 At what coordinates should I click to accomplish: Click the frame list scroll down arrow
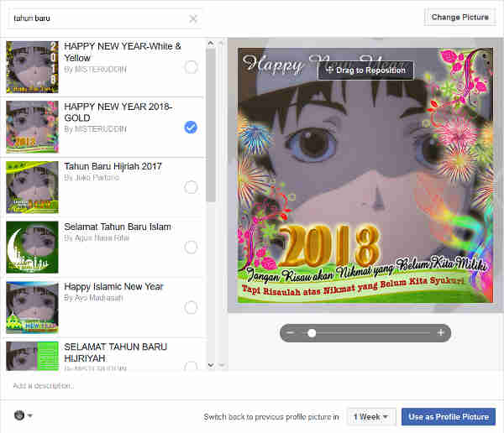[x=211, y=365]
